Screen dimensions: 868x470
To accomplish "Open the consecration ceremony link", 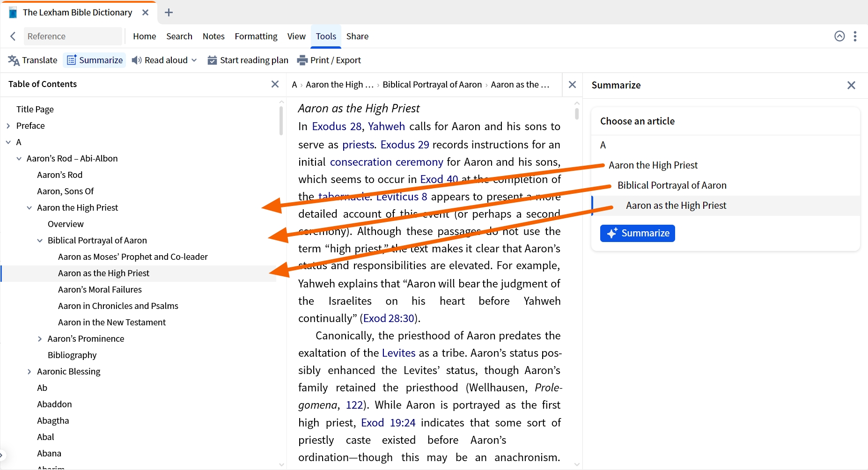I will (x=386, y=162).
